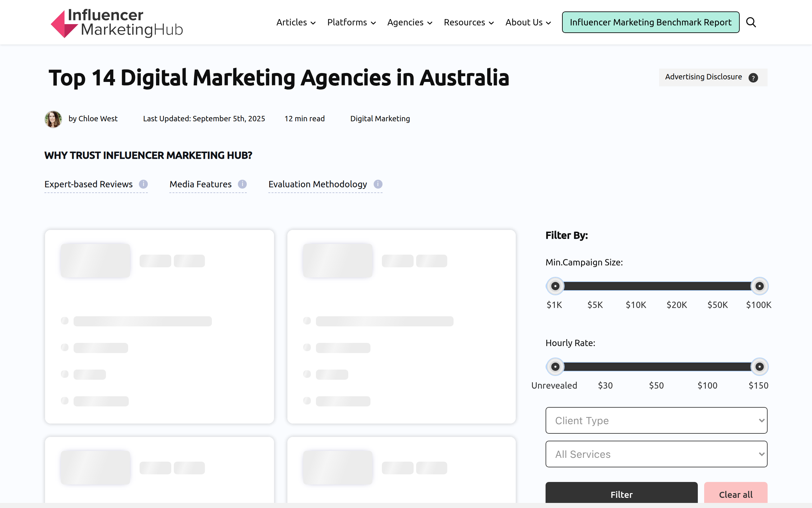Expand the Agencies menu

[x=410, y=23]
